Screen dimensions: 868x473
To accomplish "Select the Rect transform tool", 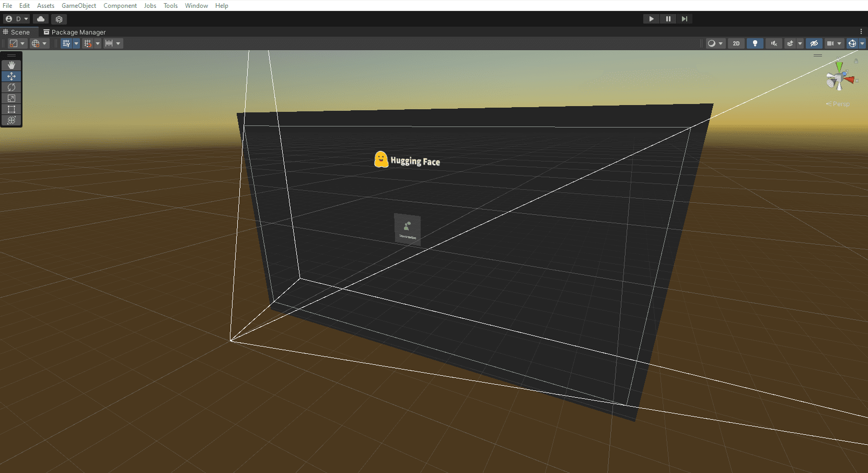I will [11, 109].
